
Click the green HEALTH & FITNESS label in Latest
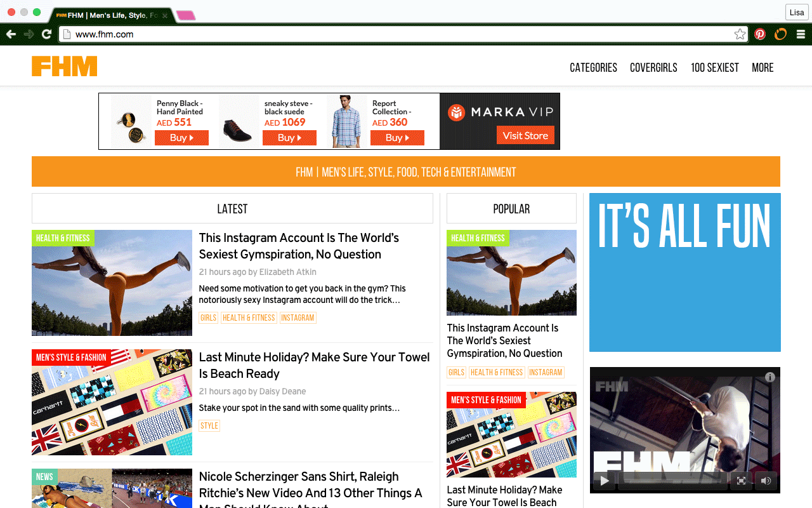click(x=63, y=238)
